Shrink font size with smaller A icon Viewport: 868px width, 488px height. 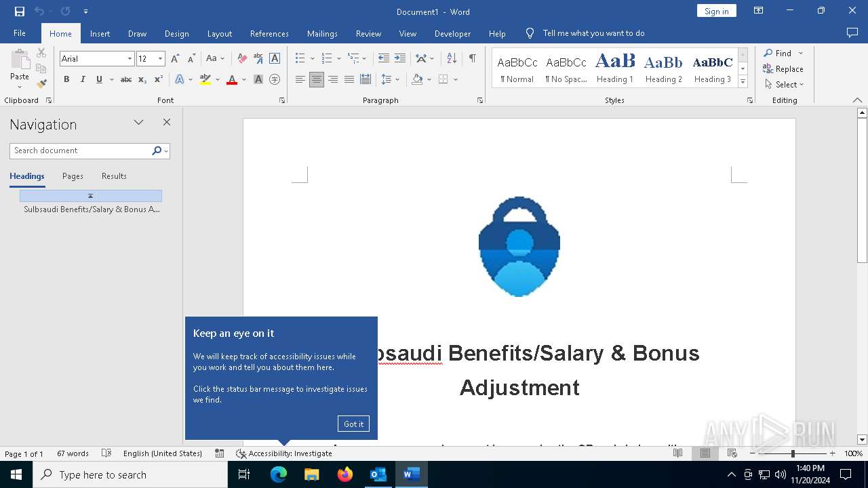(x=191, y=58)
